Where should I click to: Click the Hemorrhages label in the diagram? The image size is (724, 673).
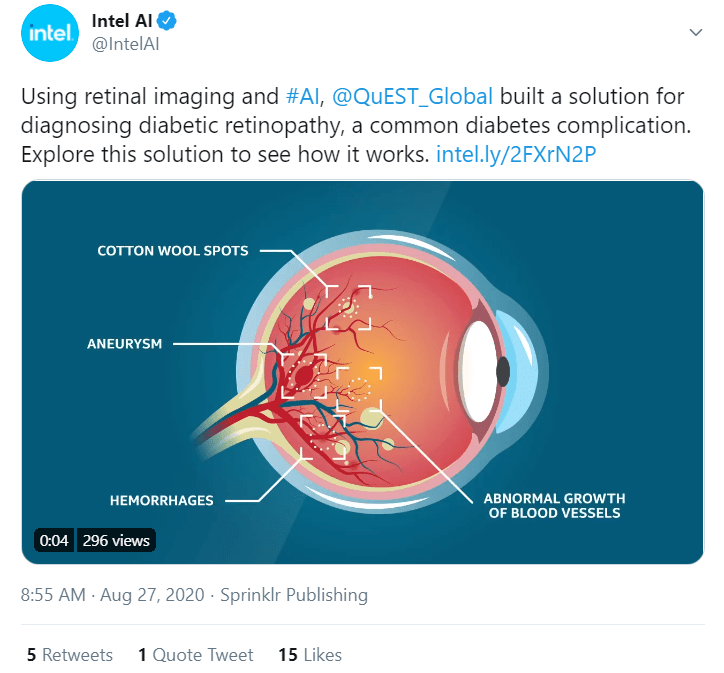click(x=161, y=500)
